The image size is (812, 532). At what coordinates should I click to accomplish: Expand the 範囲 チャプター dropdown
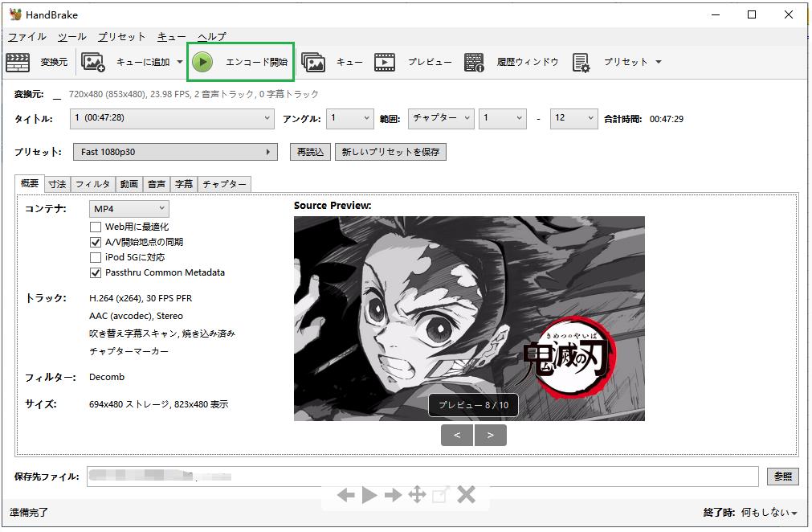(441, 118)
